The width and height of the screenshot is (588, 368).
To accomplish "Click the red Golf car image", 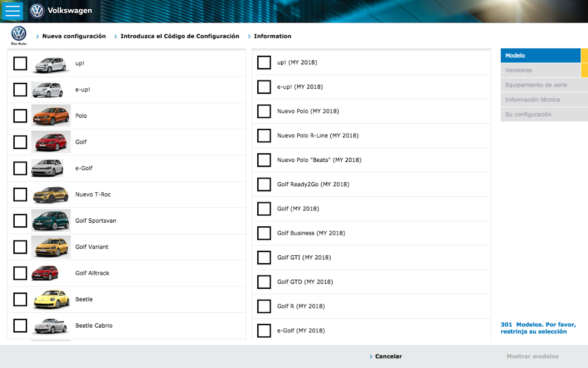I will tap(51, 142).
